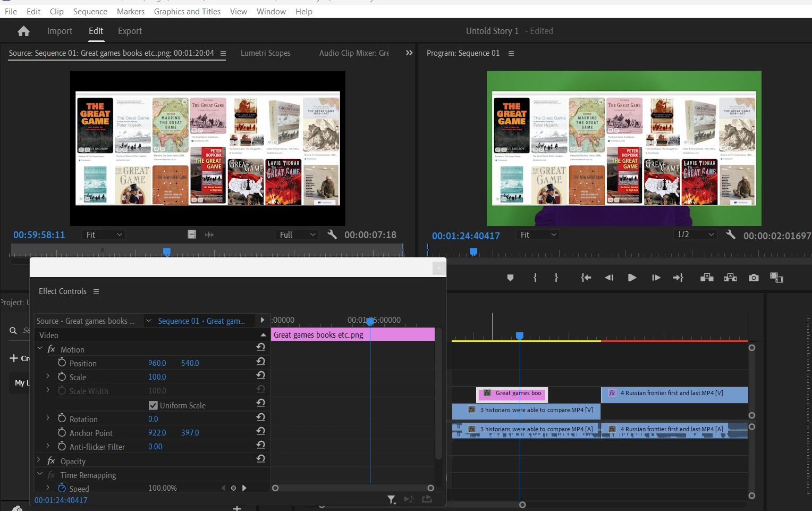This screenshot has height=511, width=812.
Task: Uncheck the Uniform Scale checkbox
Action: [x=153, y=405]
